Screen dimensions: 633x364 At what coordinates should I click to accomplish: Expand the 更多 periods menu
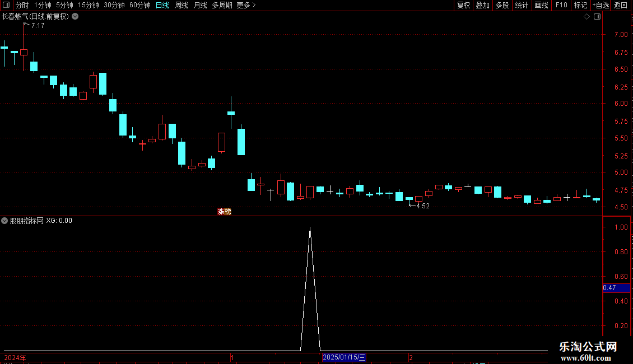click(x=246, y=5)
